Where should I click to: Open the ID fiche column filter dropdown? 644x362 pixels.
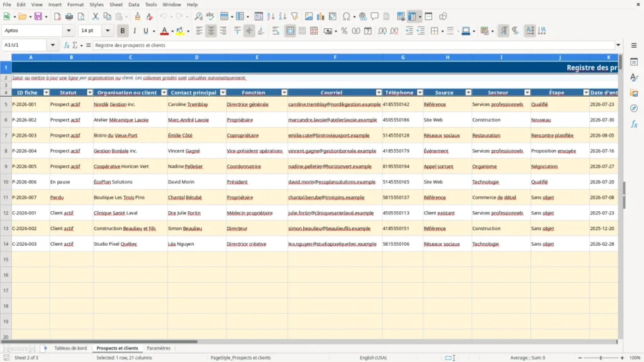[47, 93]
